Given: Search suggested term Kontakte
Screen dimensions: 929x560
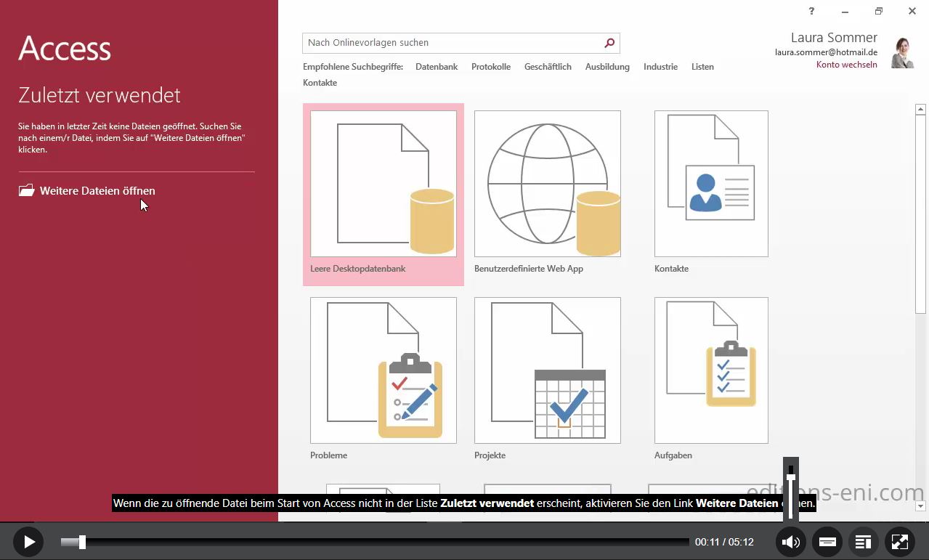Looking at the screenshot, I should pos(320,83).
